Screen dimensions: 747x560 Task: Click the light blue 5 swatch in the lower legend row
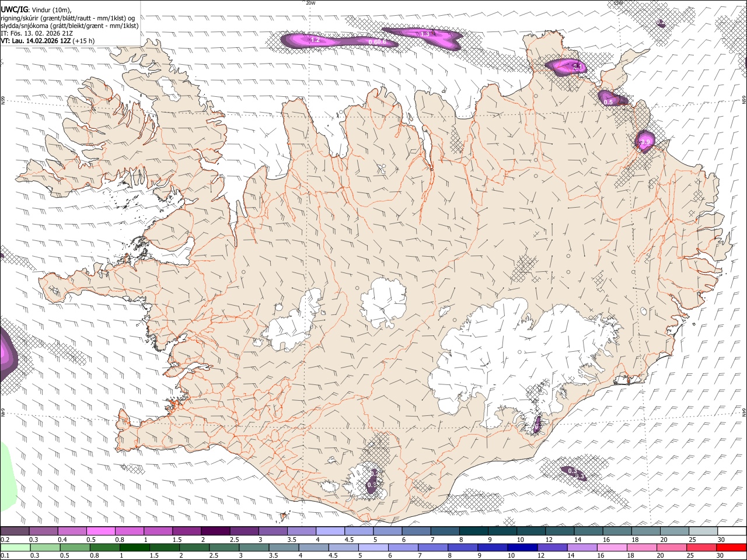[373, 547]
